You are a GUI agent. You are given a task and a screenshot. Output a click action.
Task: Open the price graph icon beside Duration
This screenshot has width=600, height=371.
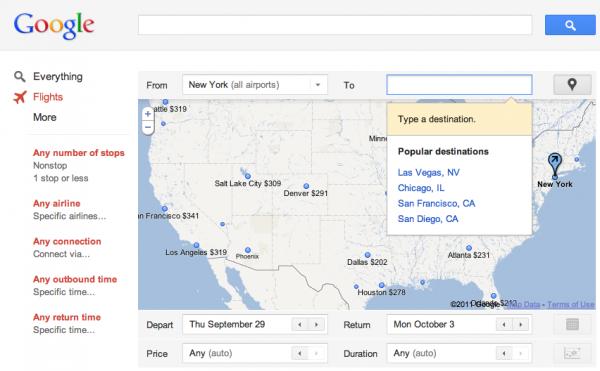coord(572,353)
